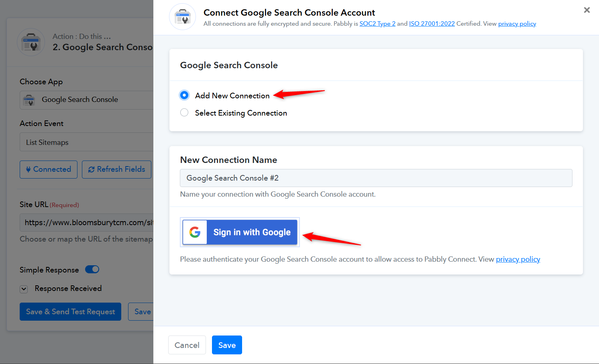Open the privacy policy link in header
599x364 pixels.
point(517,24)
